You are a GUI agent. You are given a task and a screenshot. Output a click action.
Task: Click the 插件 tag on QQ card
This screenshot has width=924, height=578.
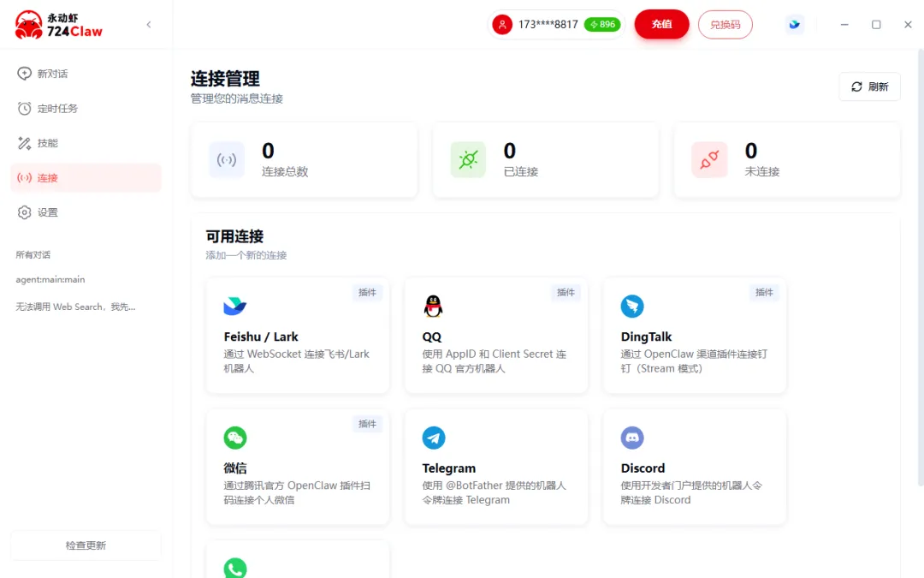pyautogui.click(x=566, y=293)
